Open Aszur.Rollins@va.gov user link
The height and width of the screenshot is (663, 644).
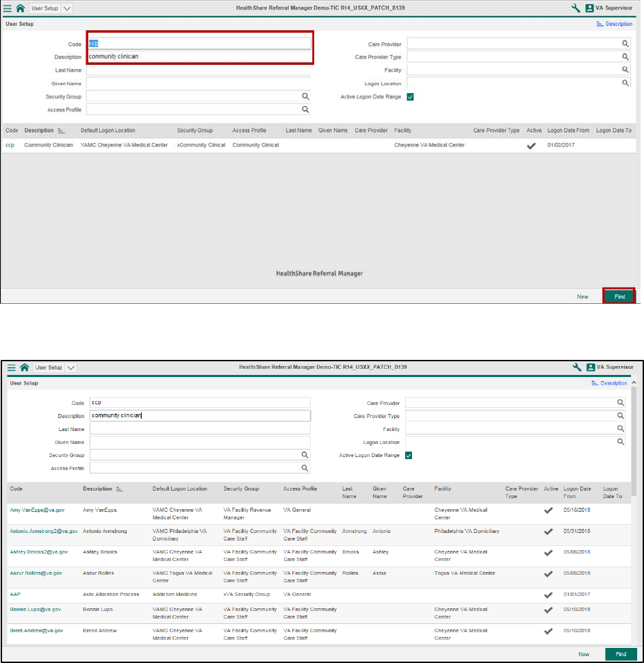(x=36, y=573)
